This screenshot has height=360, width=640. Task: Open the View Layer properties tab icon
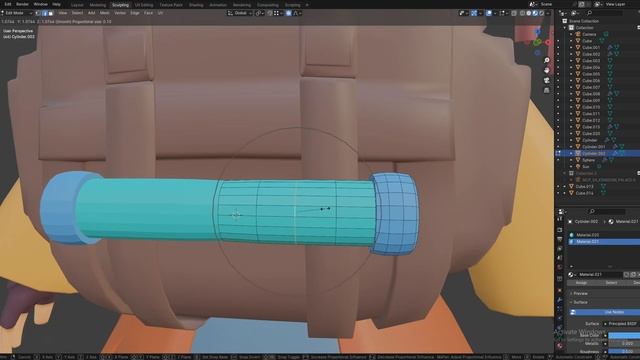[x=560, y=249]
